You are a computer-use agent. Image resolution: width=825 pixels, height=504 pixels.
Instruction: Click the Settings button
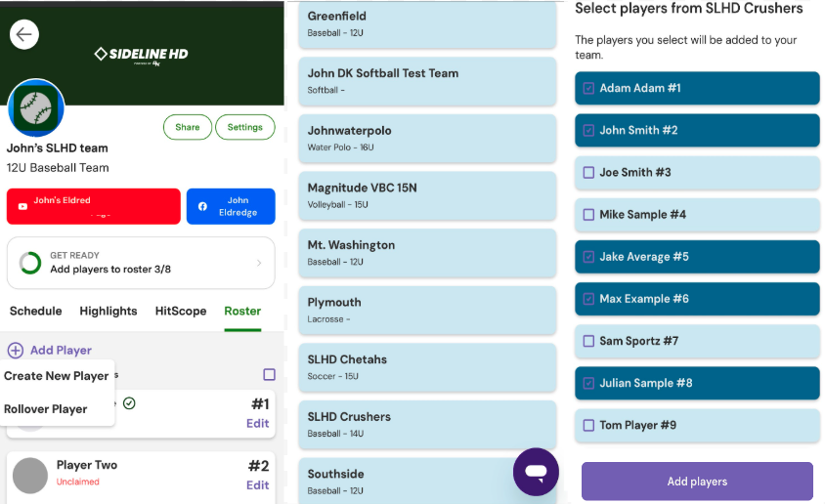tap(244, 127)
